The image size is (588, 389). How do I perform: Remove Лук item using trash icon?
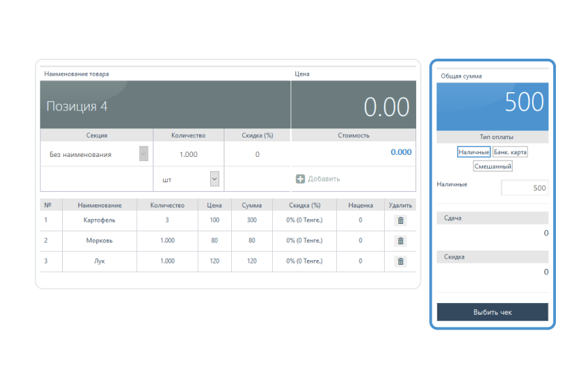point(400,261)
